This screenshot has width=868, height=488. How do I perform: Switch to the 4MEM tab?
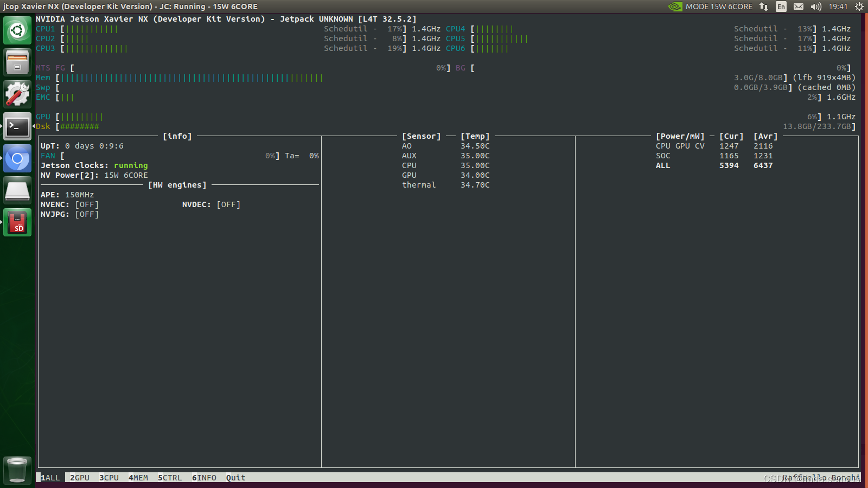[138, 478]
